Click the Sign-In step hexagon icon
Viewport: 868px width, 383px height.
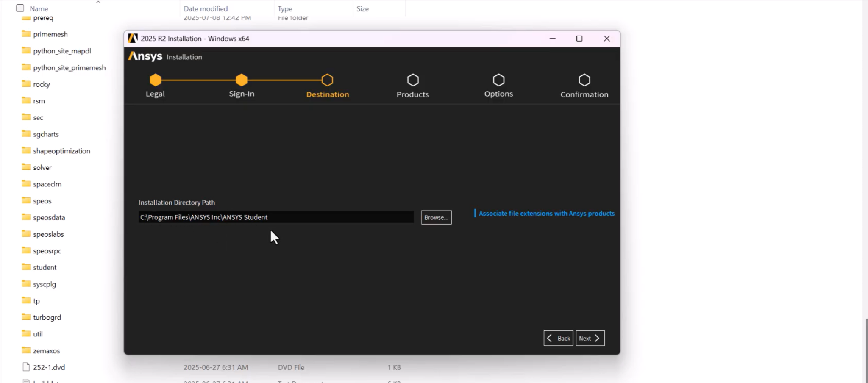[242, 80]
